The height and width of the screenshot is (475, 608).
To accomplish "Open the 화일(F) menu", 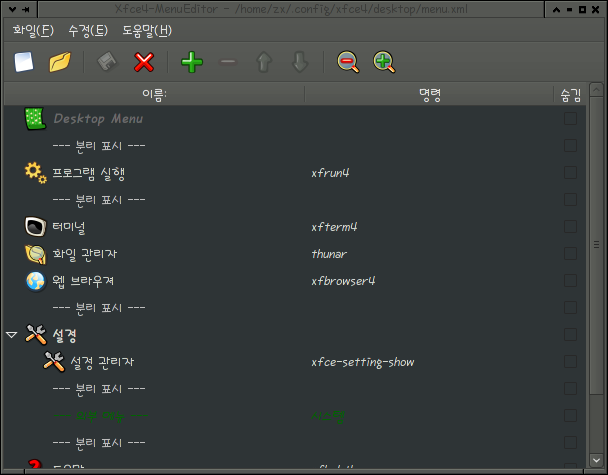I will tap(33, 30).
